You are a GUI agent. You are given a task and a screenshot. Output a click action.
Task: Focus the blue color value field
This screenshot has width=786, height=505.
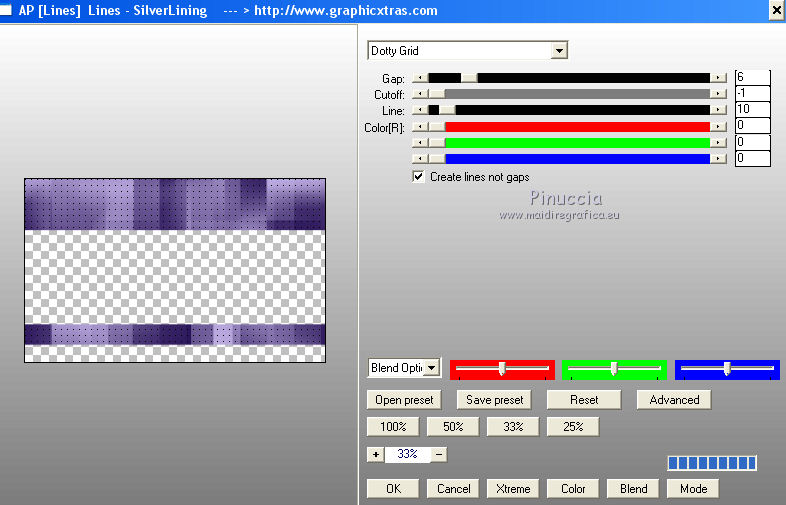tap(752, 158)
